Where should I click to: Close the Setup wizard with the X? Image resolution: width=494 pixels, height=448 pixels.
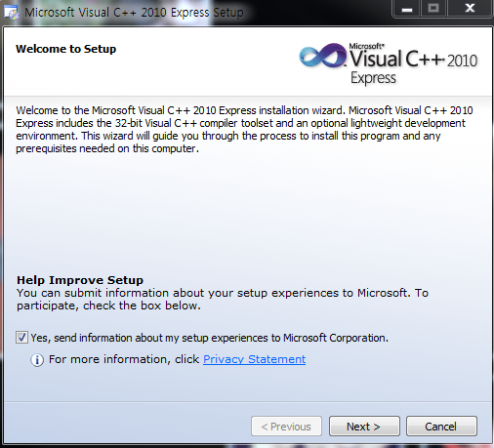pyautogui.click(x=470, y=9)
